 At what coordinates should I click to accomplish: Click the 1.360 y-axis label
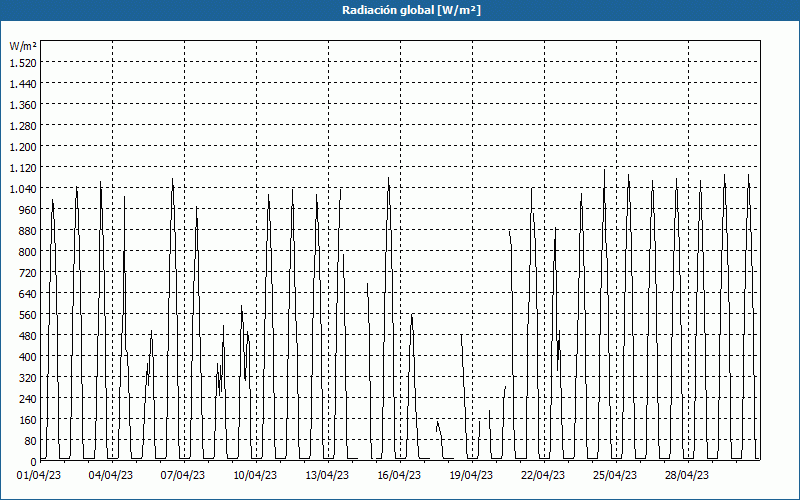[23, 105]
